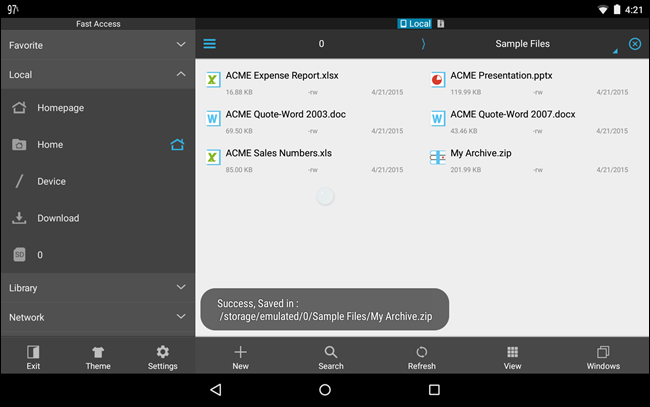Tap the Exit button

click(x=33, y=357)
